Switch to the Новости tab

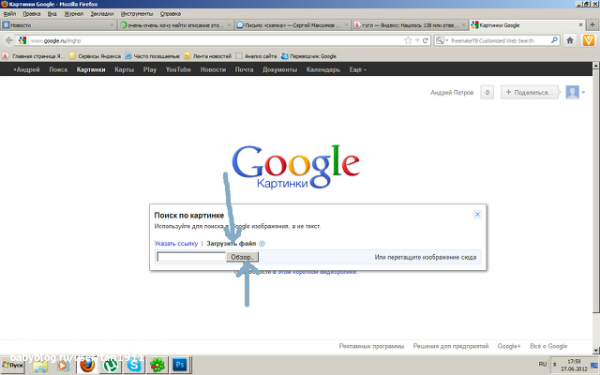58,25
